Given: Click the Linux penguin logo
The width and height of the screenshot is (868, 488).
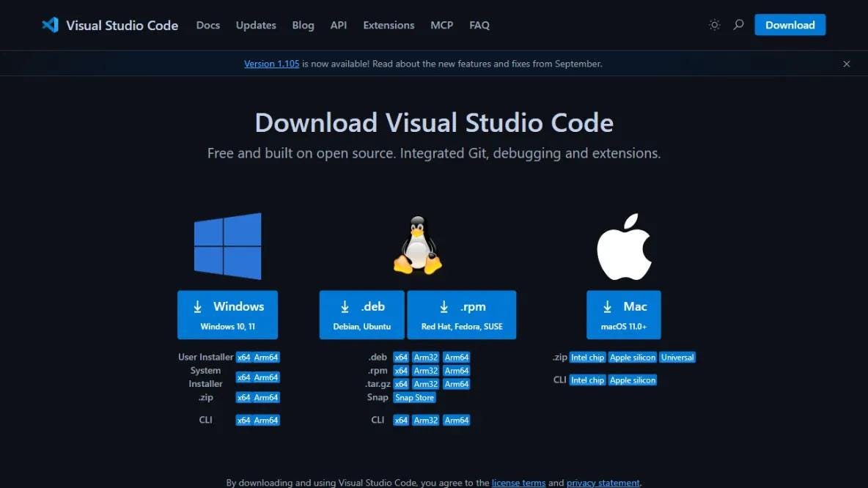Looking at the screenshot, I should [418, 245].
